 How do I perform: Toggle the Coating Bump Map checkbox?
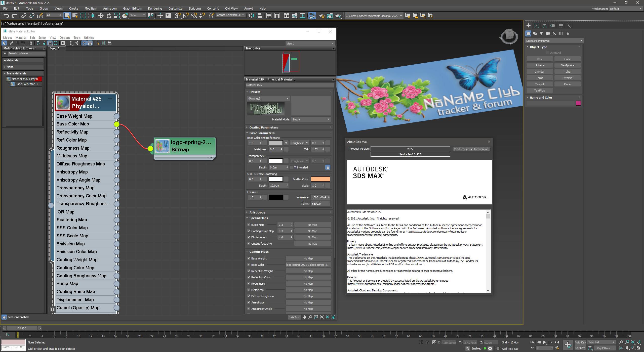pyautogui.click(x=249, y=231)
